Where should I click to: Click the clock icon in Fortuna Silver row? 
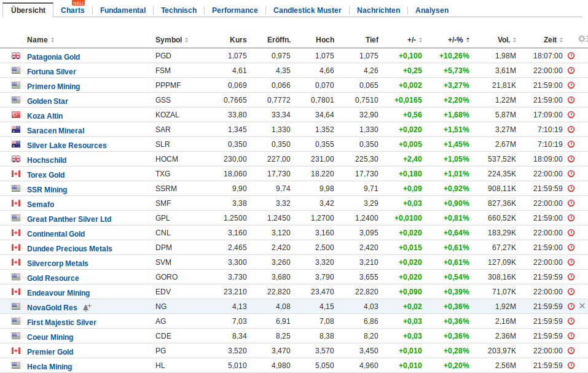click(571, 71)
